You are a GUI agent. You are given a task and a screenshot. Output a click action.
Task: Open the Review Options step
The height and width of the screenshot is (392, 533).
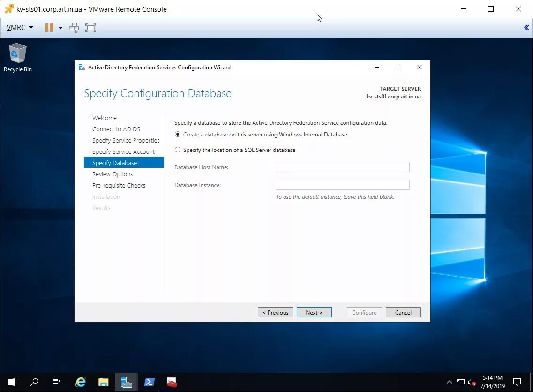click(113, 174)
